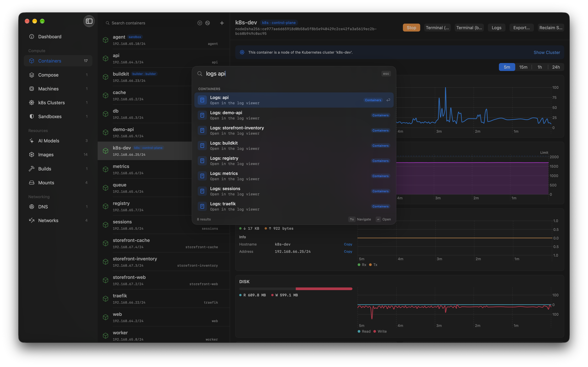Copy the Address value
The image size is (588, 367).
tap(348, 252)
